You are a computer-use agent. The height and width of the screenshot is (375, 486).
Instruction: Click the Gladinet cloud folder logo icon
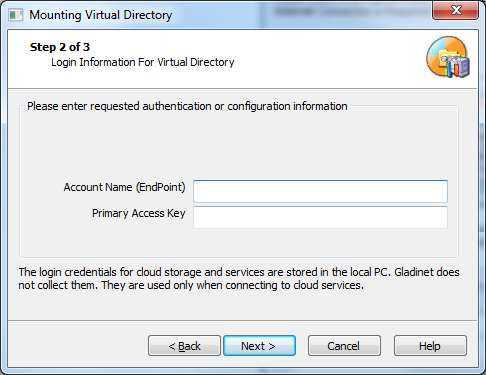[x=448, y=57]
